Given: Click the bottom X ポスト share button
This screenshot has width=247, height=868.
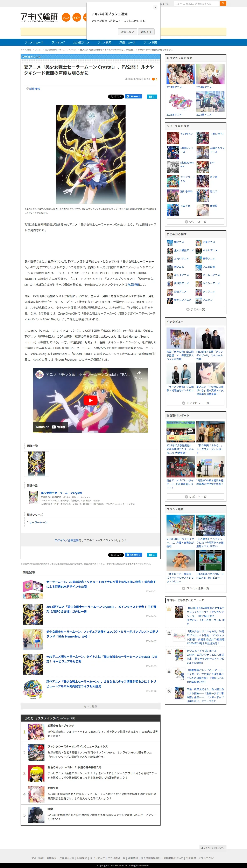Looking at the screenshot, I should (x=116, y=555).
